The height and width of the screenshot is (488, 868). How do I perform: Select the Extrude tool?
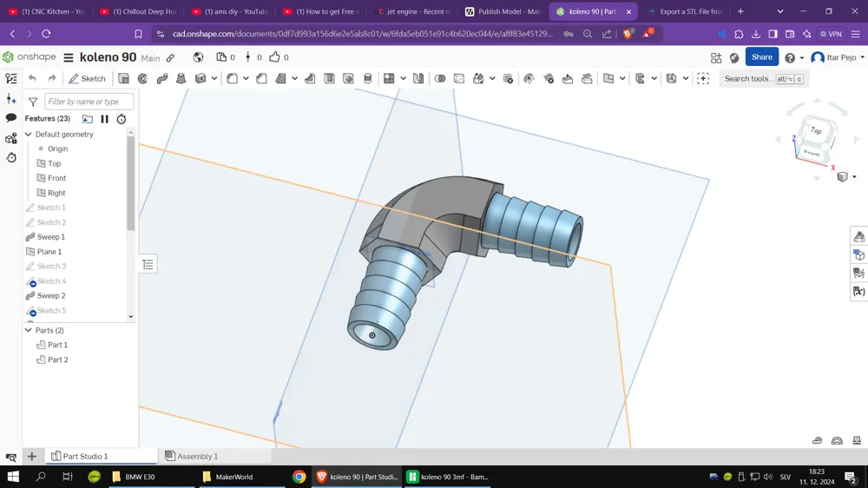(123, 79)
